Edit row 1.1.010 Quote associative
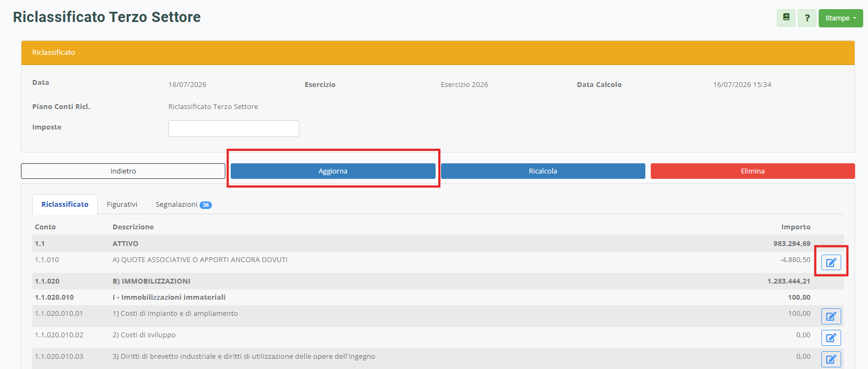The height and width of the screenshot is (369, 868). click(831, 263)
